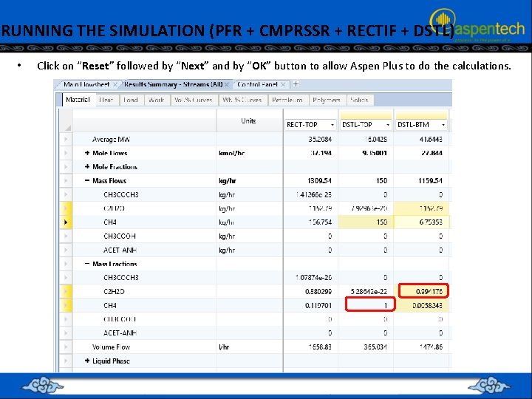Open the Petroleum sub-tab
Image resolution: width=532 pixels, height=399 pixels.
[x=287, y=100]
